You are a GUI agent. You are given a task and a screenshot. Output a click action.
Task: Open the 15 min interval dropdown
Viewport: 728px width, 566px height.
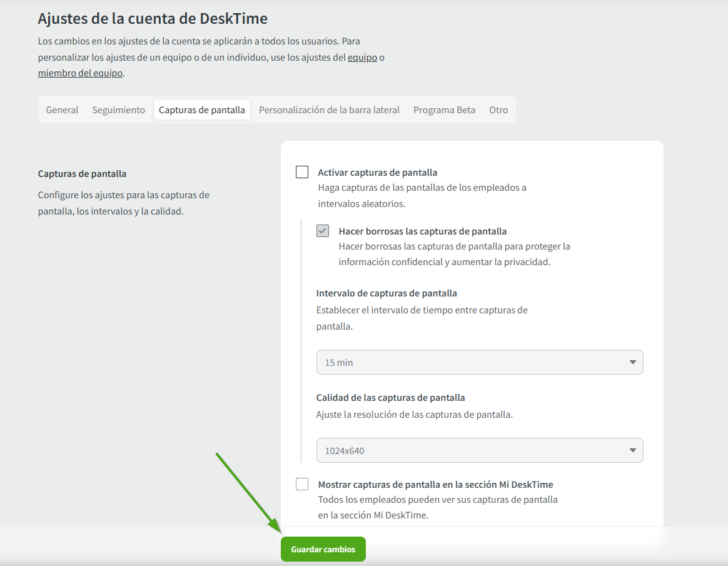pos(479,362)
